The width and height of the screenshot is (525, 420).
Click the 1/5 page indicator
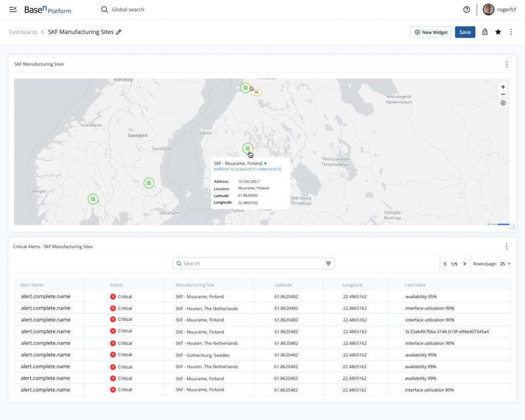point(454,264)
